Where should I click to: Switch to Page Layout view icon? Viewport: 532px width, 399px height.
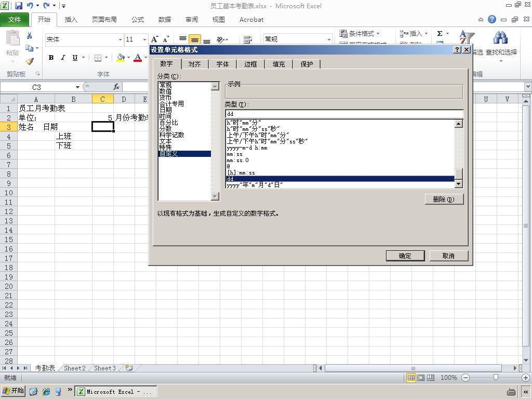tap(421, 378)
